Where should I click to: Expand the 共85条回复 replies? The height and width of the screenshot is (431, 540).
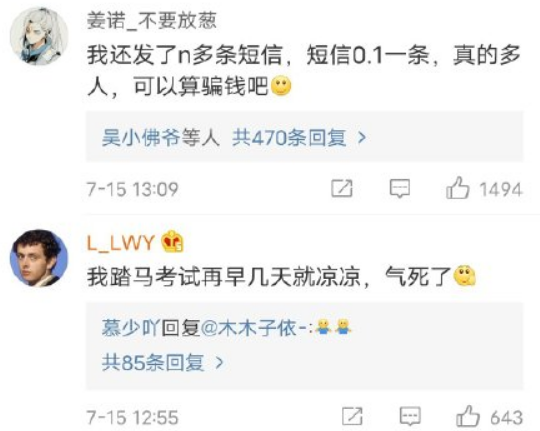[153, 362]
